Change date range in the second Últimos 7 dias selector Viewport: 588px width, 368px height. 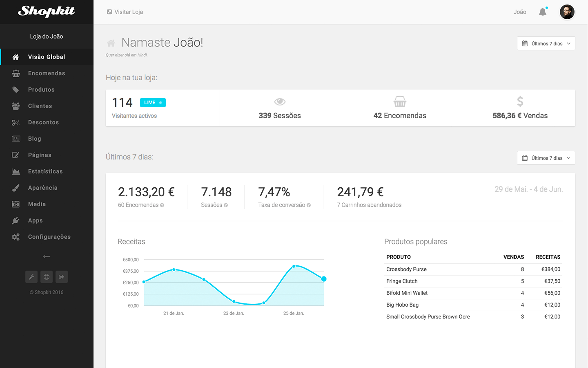click(546, 158)
